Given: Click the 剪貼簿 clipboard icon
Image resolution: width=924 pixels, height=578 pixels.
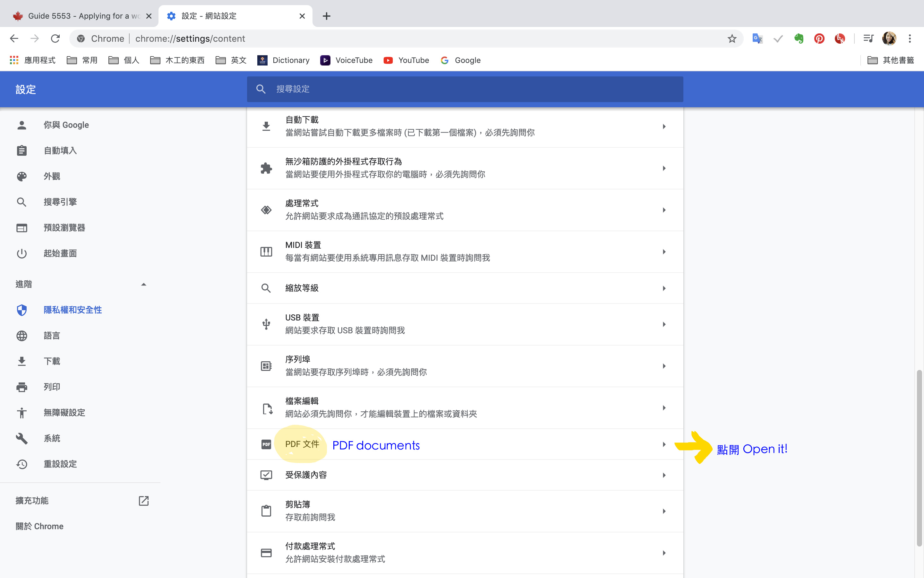Looking at the screenshot, I should [x=266, y=511].
